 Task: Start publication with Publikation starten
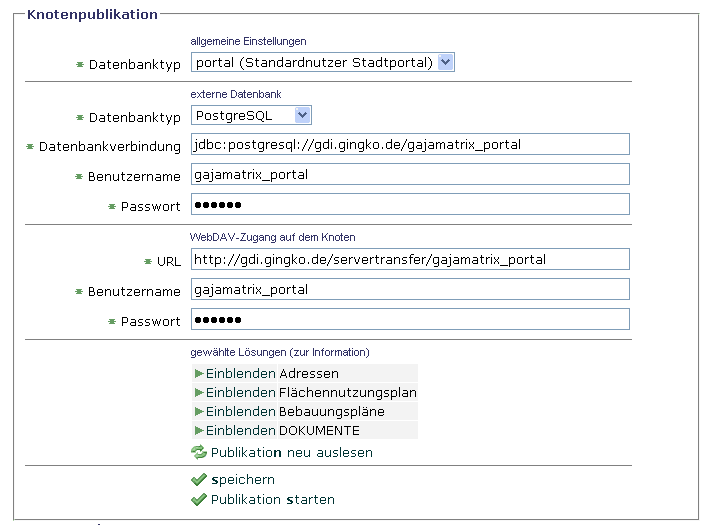click(x=272, y=499)
